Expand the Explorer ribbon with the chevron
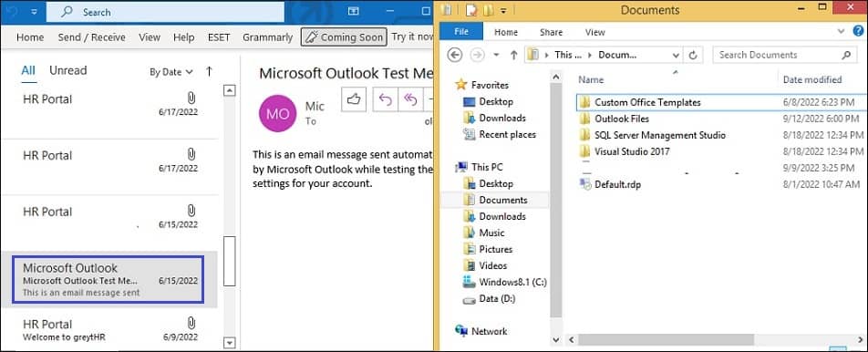868x352 pixels. 842,32
